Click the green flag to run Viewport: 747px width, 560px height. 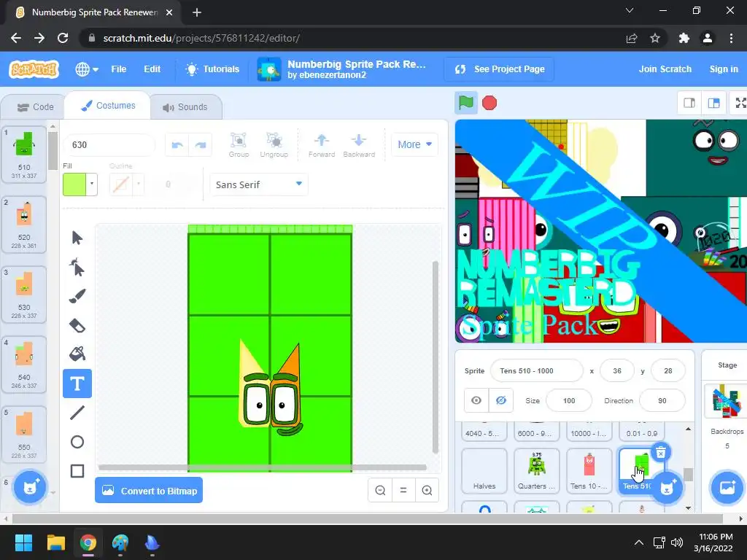(466, 103)
